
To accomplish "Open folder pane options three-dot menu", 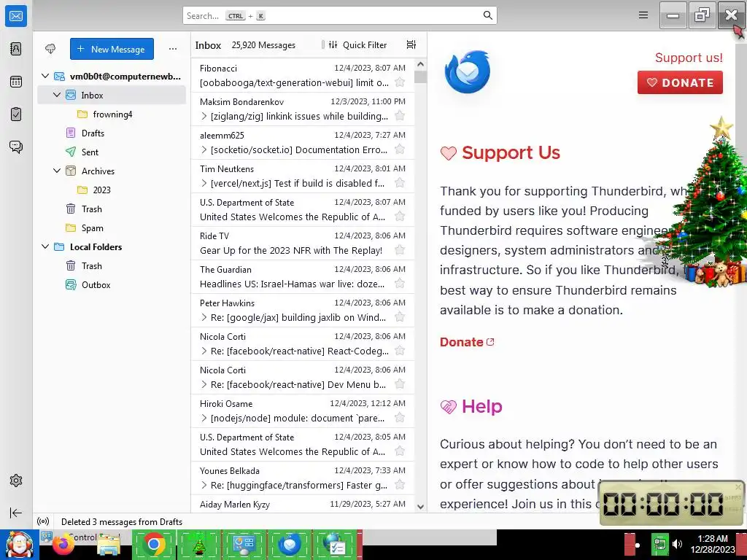I will tap(172, 49).
